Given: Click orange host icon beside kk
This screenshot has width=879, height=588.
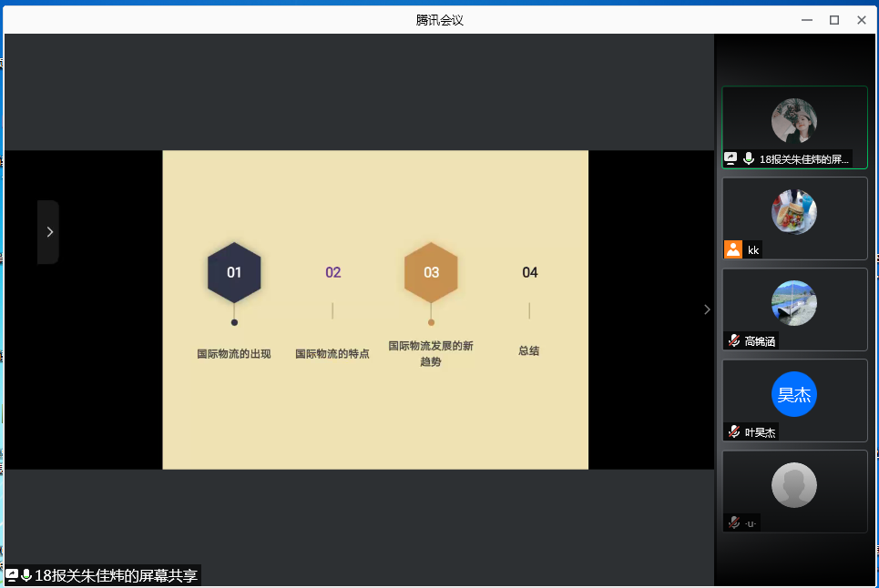Looking at the screenshot, I should pos(733,249).
